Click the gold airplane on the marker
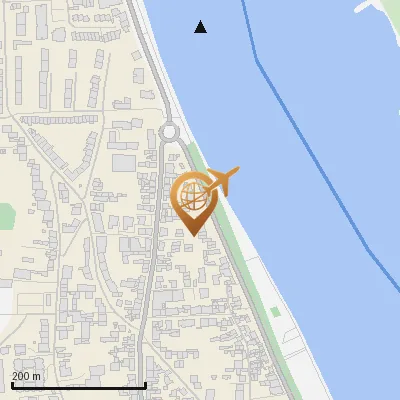 point(224,180)
